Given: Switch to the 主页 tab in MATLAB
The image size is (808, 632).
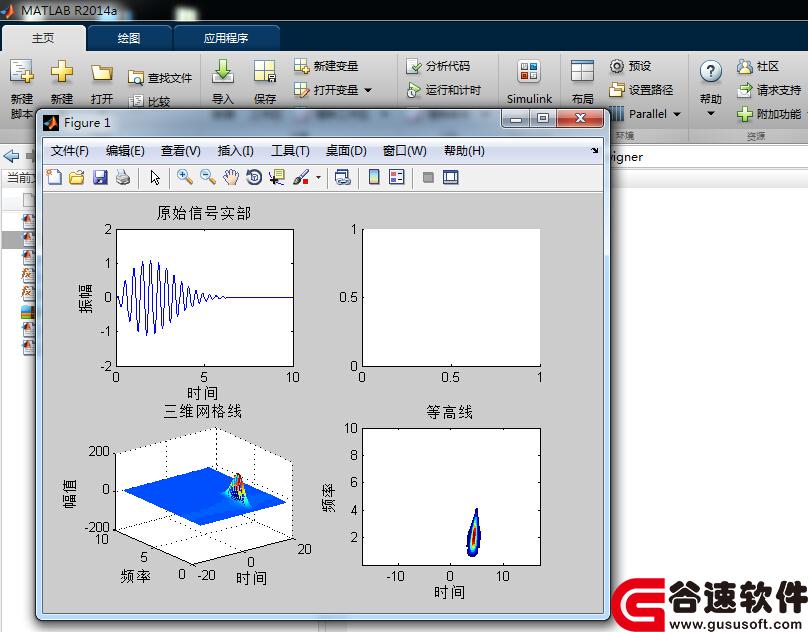Looking at the screenshot, I should [x=43, y=38].
